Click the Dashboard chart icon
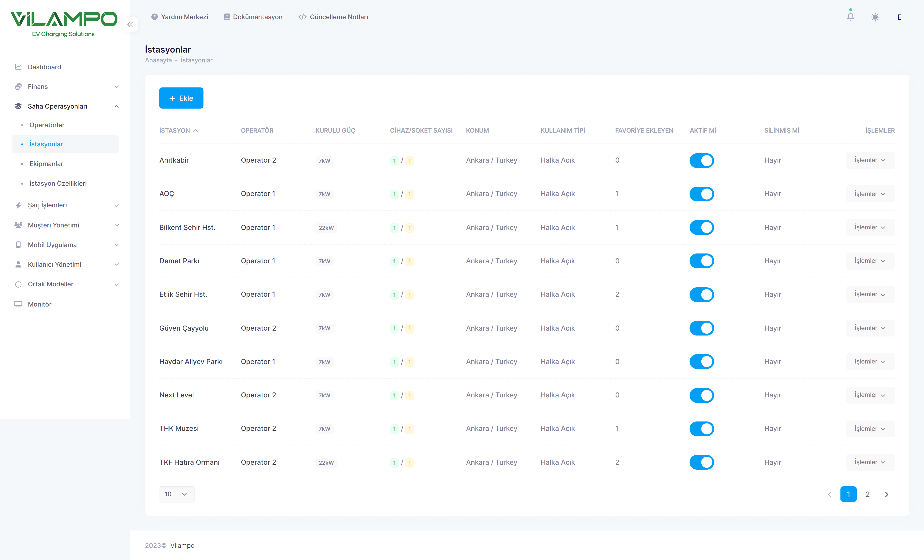 (18, 67)
